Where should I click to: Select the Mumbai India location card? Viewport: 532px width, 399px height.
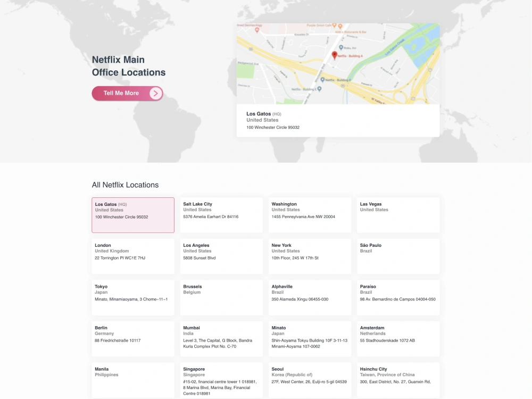click(x=221, y=339)
